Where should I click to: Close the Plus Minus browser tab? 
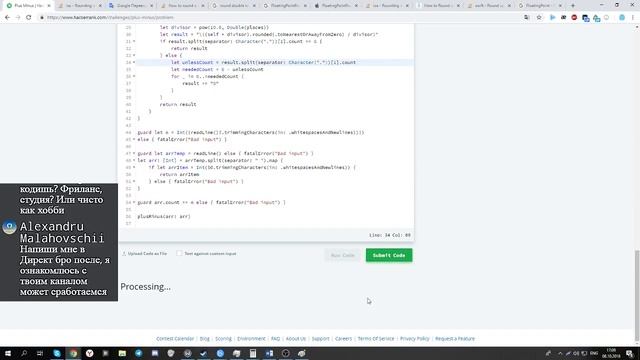tap(49, 6)
